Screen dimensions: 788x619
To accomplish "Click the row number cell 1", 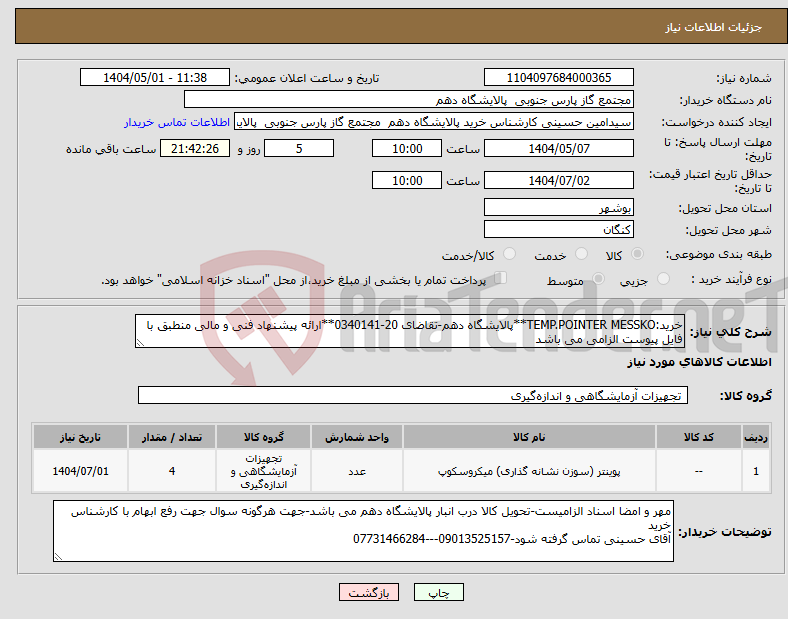I will click(756, 471).
